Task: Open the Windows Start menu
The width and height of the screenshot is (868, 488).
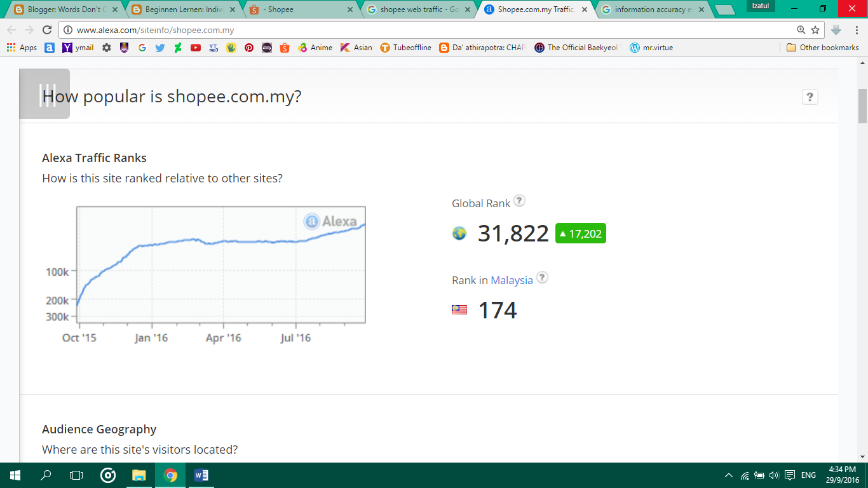Action: [15, 475]
